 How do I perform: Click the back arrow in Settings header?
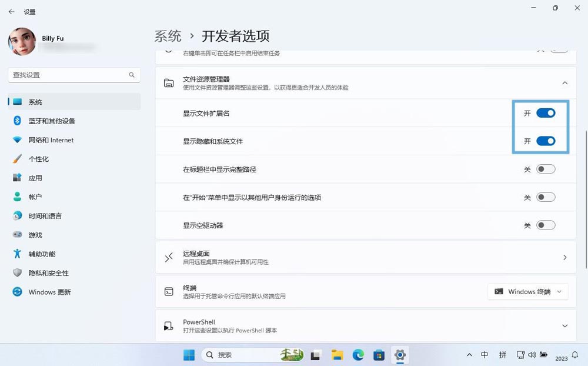tap(11, 12)
